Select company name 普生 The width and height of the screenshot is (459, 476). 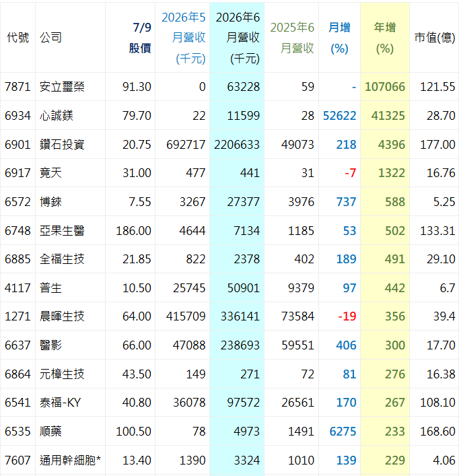tap(50, 288)
